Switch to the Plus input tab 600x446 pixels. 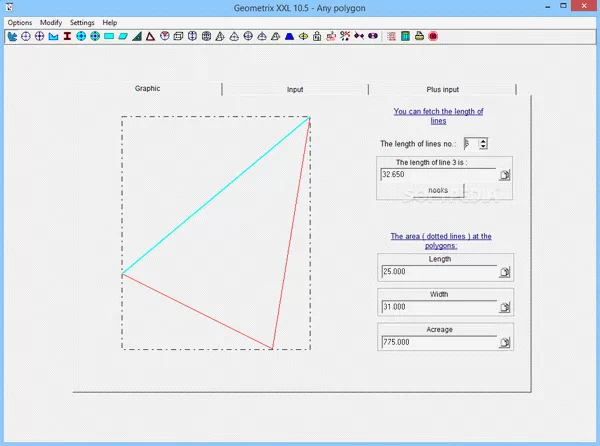point(443,90)
